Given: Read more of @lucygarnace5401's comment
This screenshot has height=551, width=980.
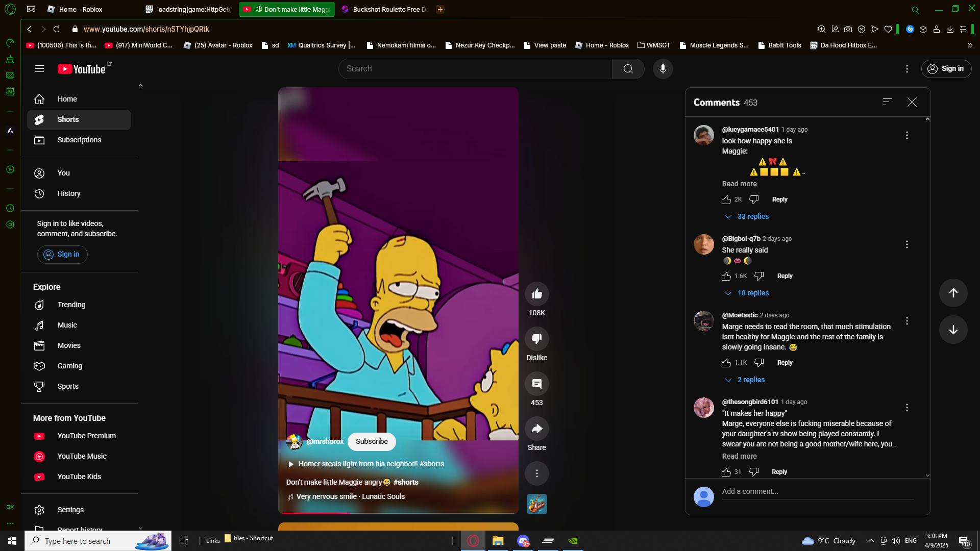Looking at the screenshot, I should [x=739, y=184].
